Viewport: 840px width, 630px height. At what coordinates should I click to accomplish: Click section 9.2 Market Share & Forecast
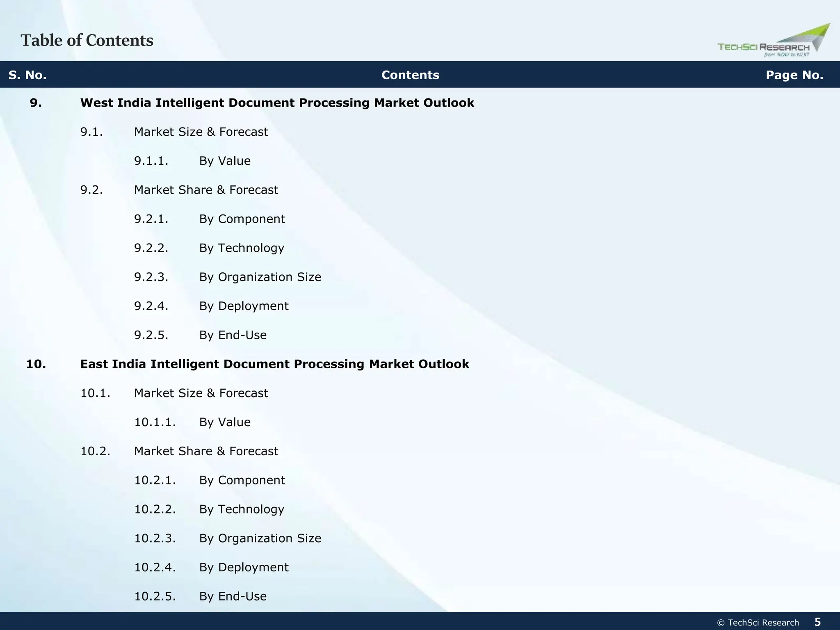206,190
